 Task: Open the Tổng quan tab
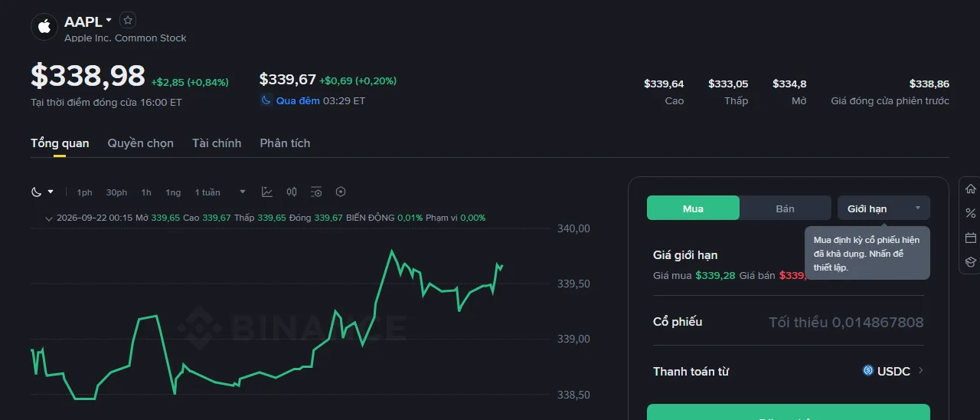pos(60,143)
